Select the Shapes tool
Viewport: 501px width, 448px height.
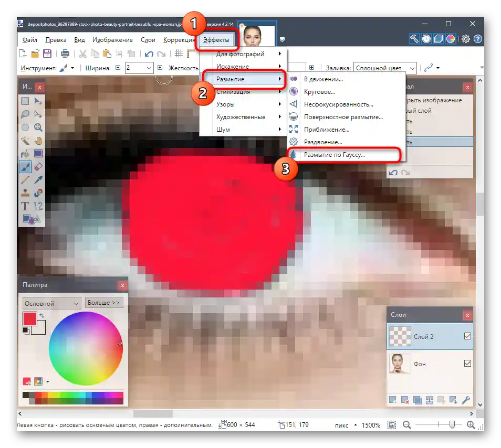tap(32, 219)
